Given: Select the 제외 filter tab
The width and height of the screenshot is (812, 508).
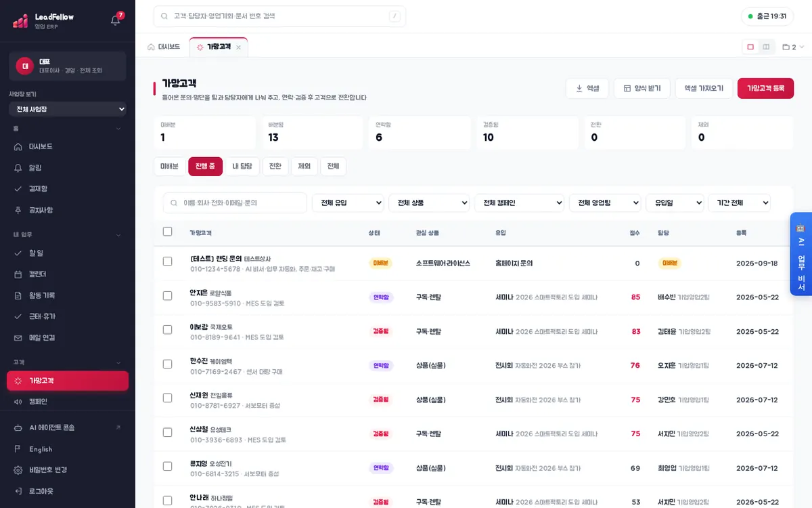Looking at the screenshot, I should (x=304, y=166).
